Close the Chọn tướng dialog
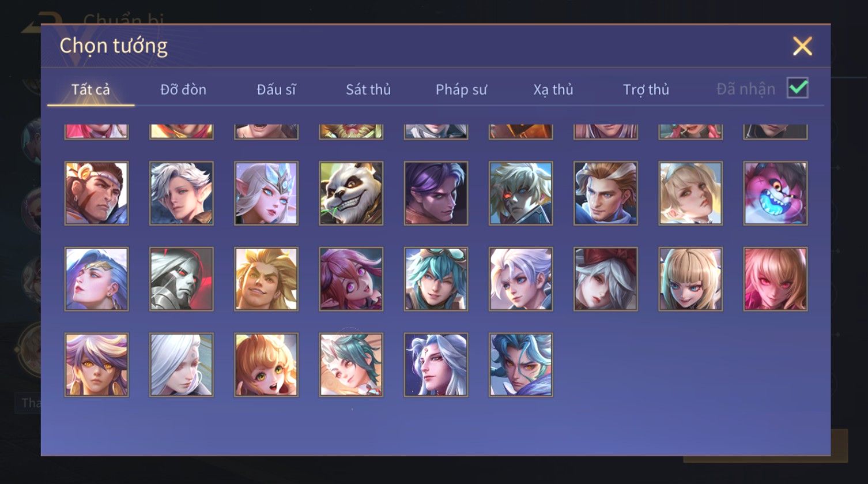 802,46
